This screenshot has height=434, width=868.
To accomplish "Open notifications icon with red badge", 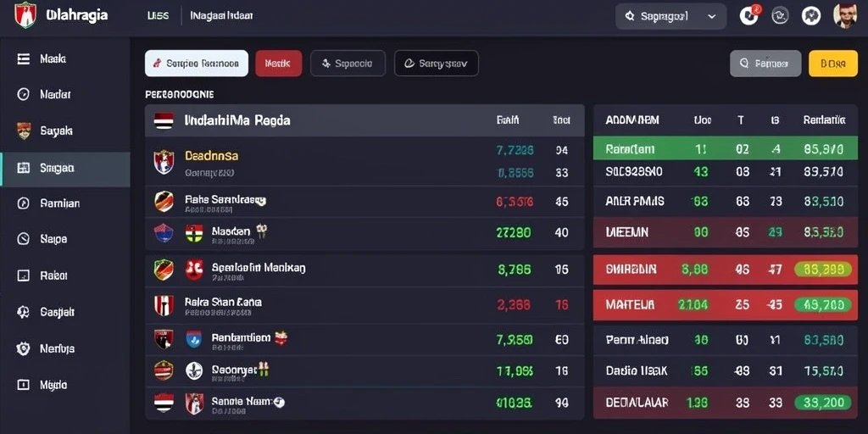I will pos(749,15).
